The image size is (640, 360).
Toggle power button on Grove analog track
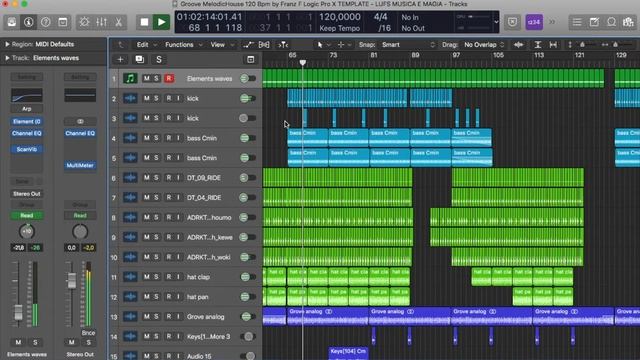[246, 316]
